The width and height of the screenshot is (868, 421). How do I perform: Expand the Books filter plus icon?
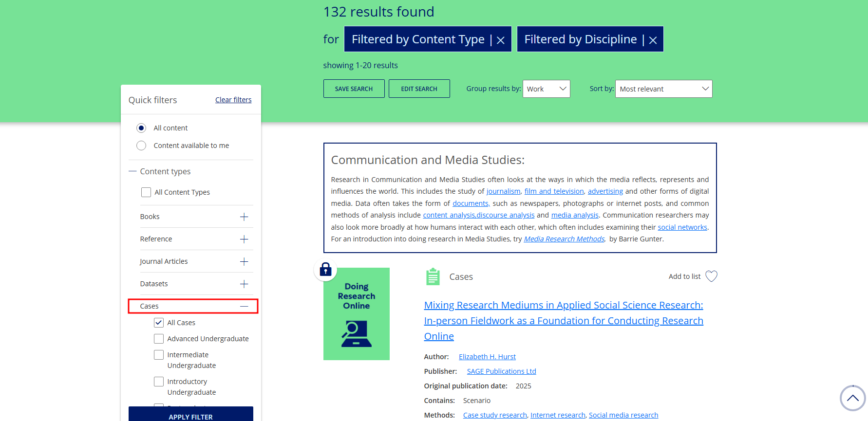tap(244, 217)
